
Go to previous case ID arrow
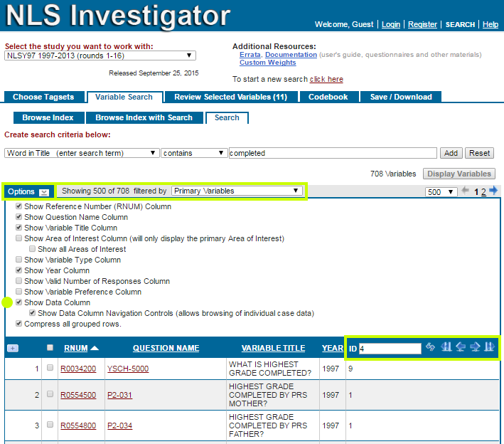pyautogui.click(x=461, y=347)
